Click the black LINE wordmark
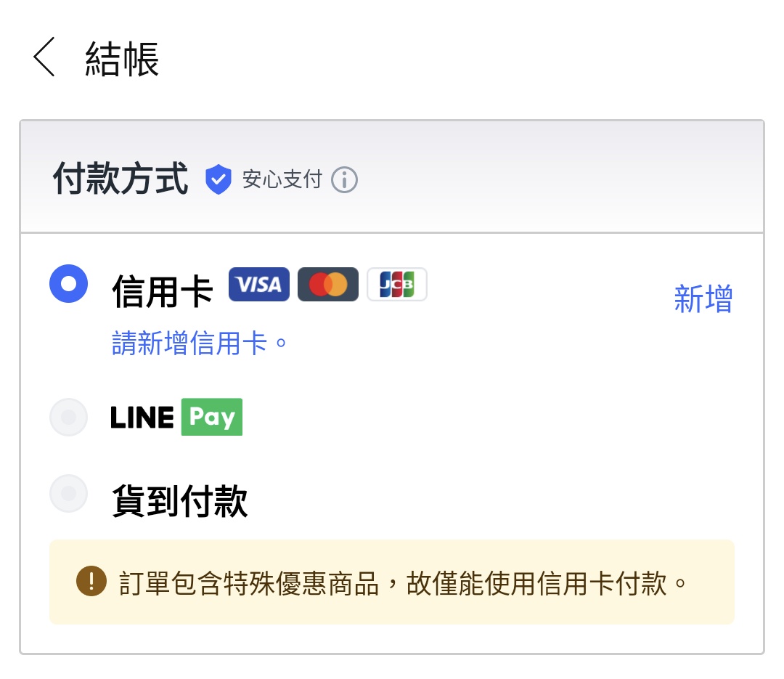784x679 pixels. point(142,418)
